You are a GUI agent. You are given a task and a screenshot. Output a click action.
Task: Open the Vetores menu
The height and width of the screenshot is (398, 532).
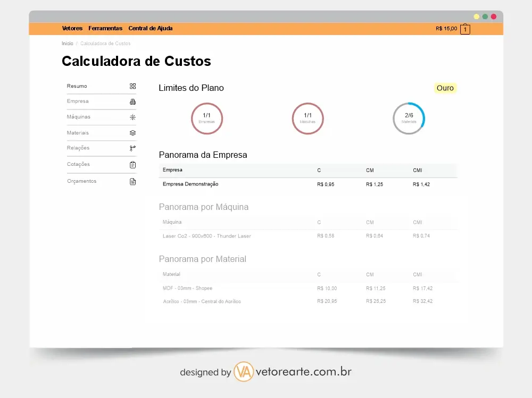72,29
